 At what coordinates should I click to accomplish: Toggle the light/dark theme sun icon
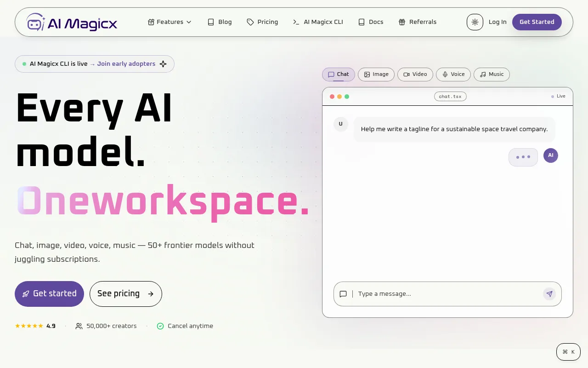475,22
